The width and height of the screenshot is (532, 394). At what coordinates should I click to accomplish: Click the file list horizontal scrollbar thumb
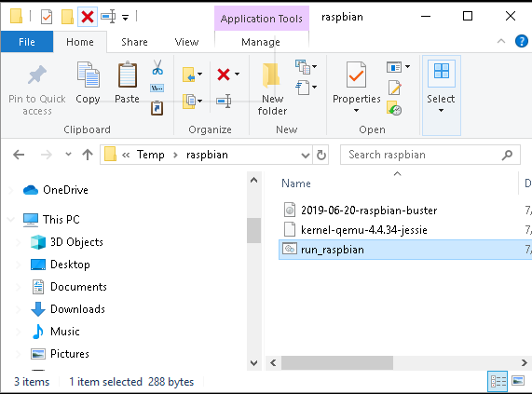[337, 363]
